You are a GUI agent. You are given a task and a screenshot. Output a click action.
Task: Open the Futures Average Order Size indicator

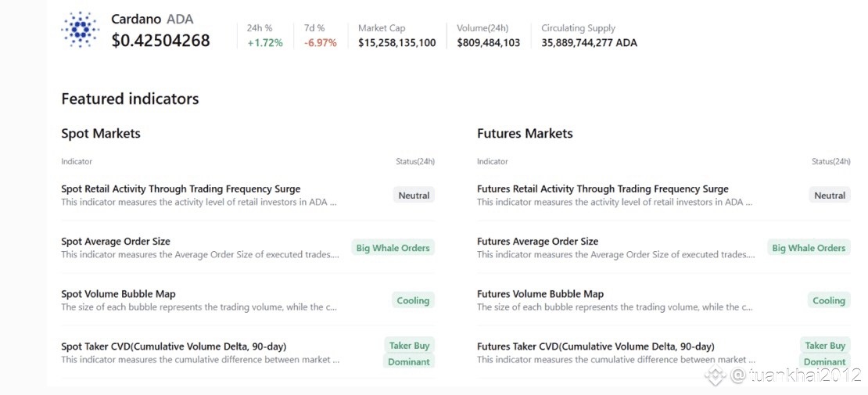tap(537, 241)
